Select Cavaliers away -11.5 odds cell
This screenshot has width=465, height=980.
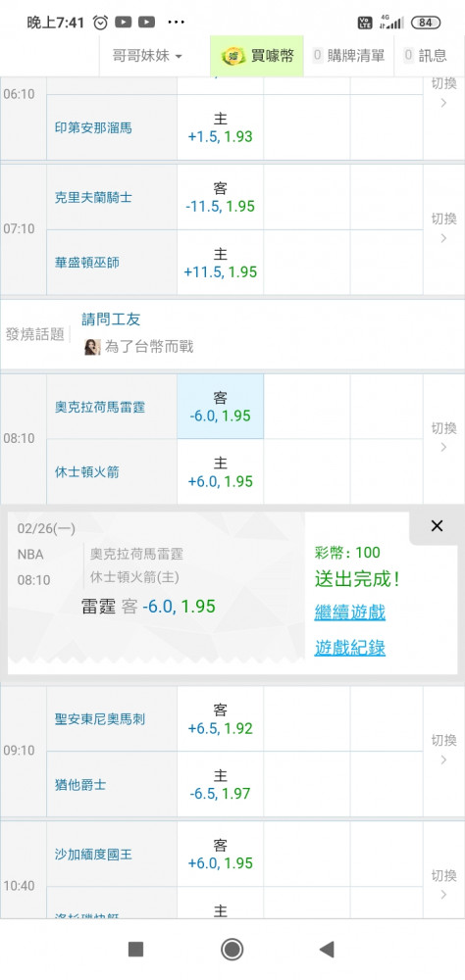click(221, 197)
